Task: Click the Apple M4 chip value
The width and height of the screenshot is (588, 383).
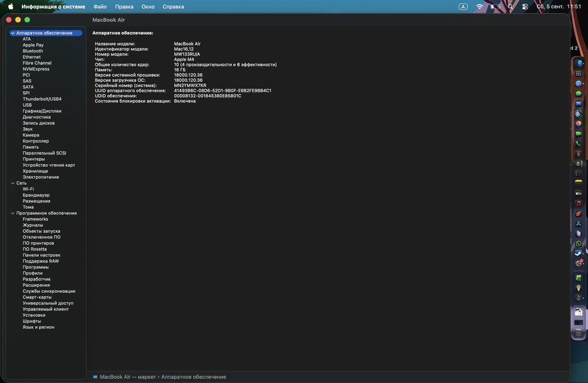Action: (184, 59)
